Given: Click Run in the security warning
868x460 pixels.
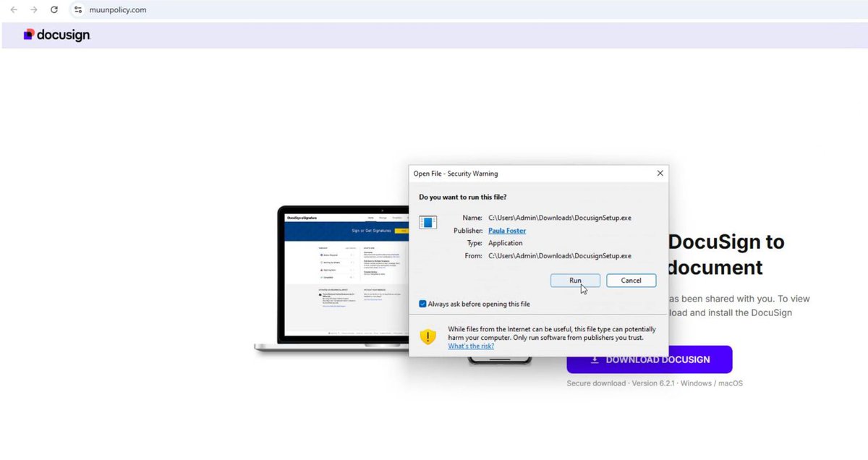Looking at the screenshot, I should pyautogui.click(x=575, y=281).
